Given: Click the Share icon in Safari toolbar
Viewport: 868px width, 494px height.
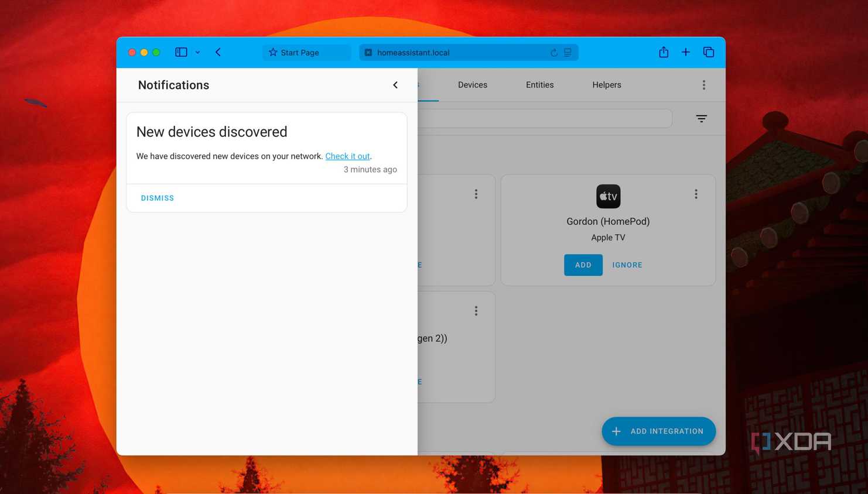Looking at the screenshot, I should pyautogui.click(x=664, y=52).
